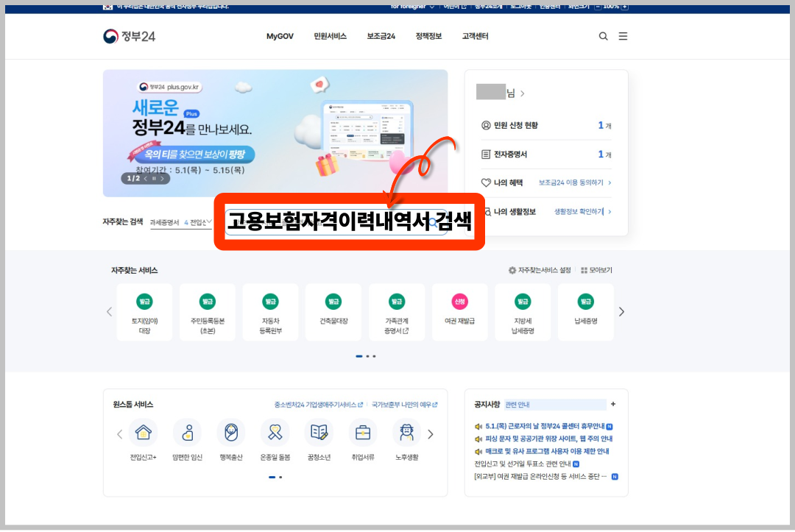Viewport: 795px width, 532px height.
Task: Open 나의 생활정보 section
Action: click(x=509, y=212)
